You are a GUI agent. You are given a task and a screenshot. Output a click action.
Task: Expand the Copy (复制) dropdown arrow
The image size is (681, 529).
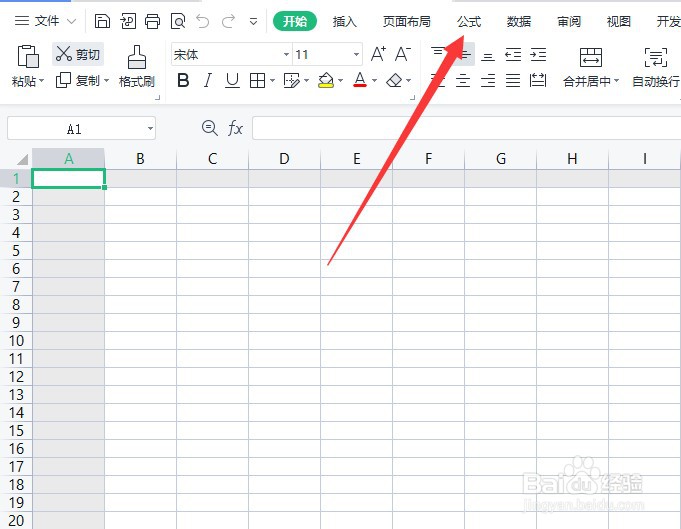(x=106, y=80)
